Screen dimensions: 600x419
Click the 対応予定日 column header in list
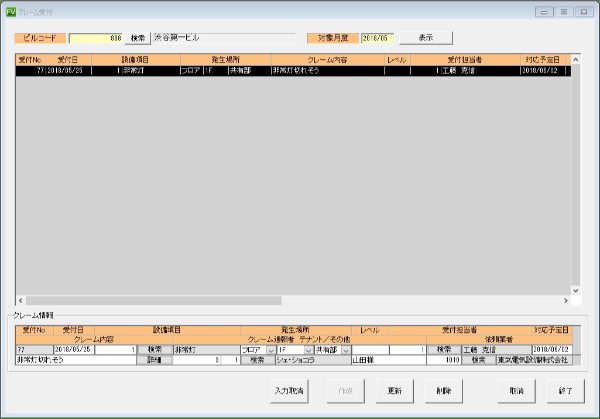pyautogui.click(x=543, y=60)
